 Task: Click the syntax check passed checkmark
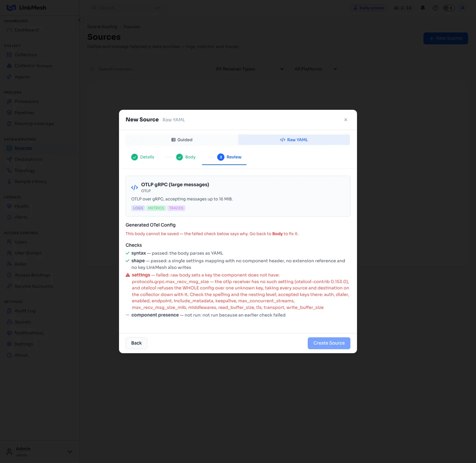tap(128, 253)
